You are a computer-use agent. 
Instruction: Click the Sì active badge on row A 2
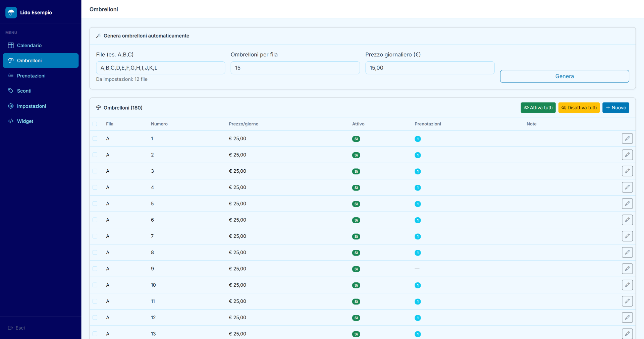[x=356, y=155]
